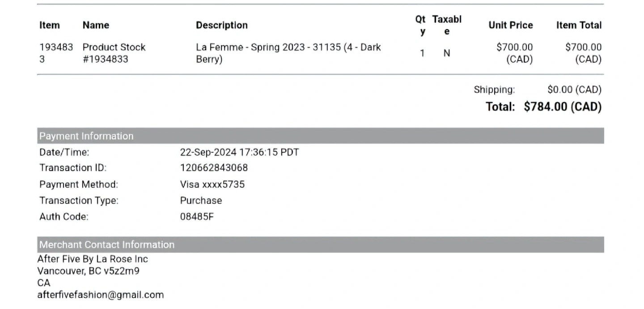Click the Description column header
Image resolution: width=644 pixels, height=309 pixels.
(222, 26)
